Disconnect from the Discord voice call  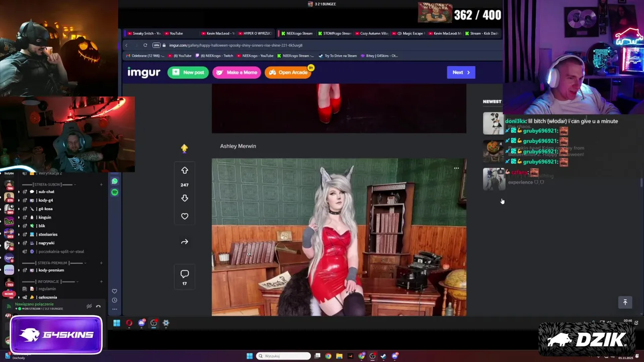[x=99, y=306]
